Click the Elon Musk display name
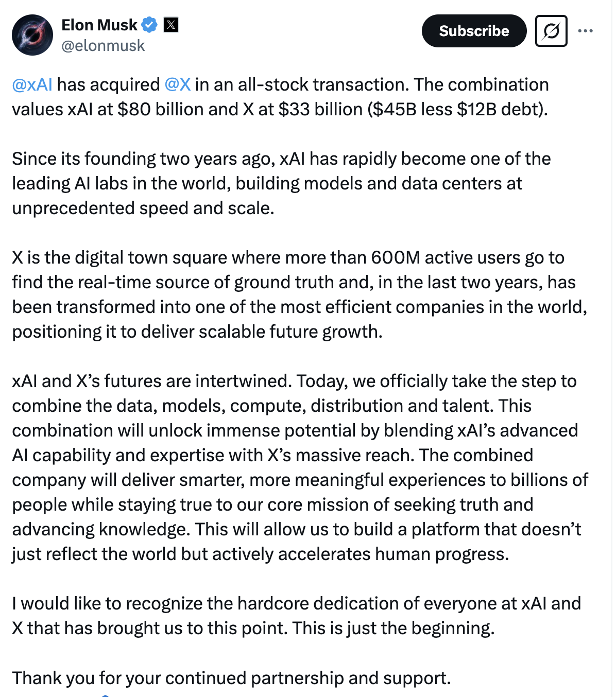 click(x=99, y=25)
